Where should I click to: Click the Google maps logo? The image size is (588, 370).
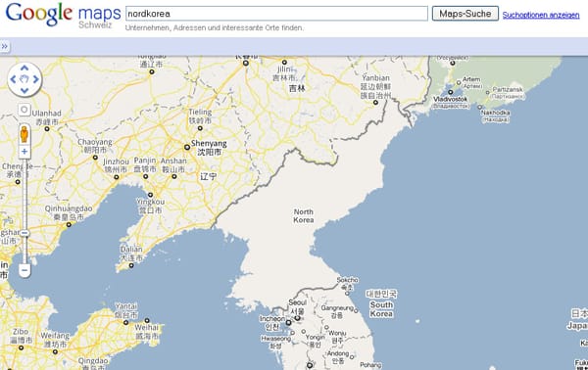click(x=63, y=15)
